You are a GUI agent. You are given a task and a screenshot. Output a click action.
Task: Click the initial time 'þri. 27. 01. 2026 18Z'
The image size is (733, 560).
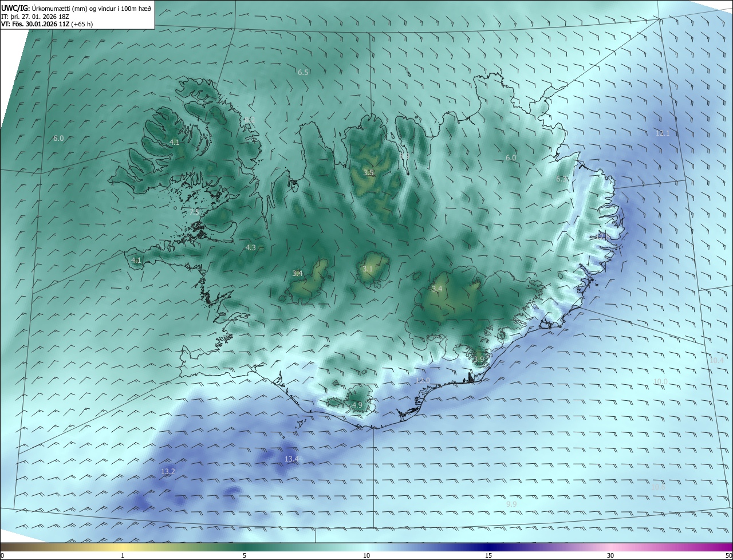pyautogui.click(x=41, y=17)
